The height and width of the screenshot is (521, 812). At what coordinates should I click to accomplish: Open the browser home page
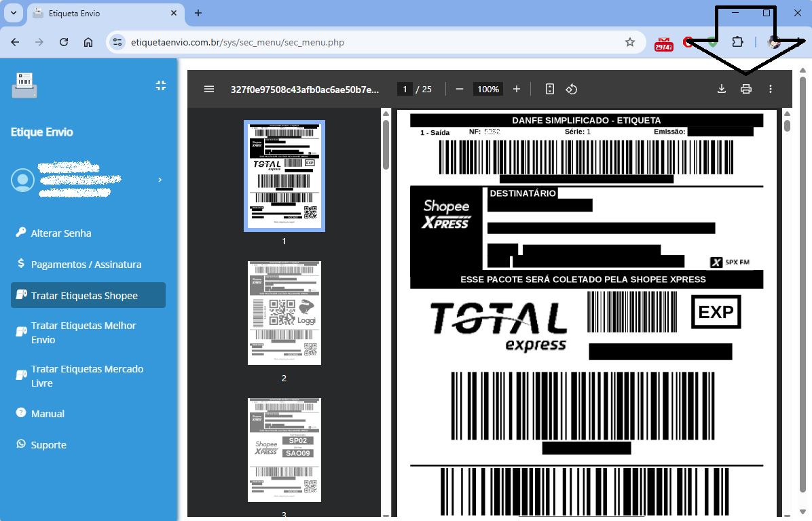coord(88,42)
